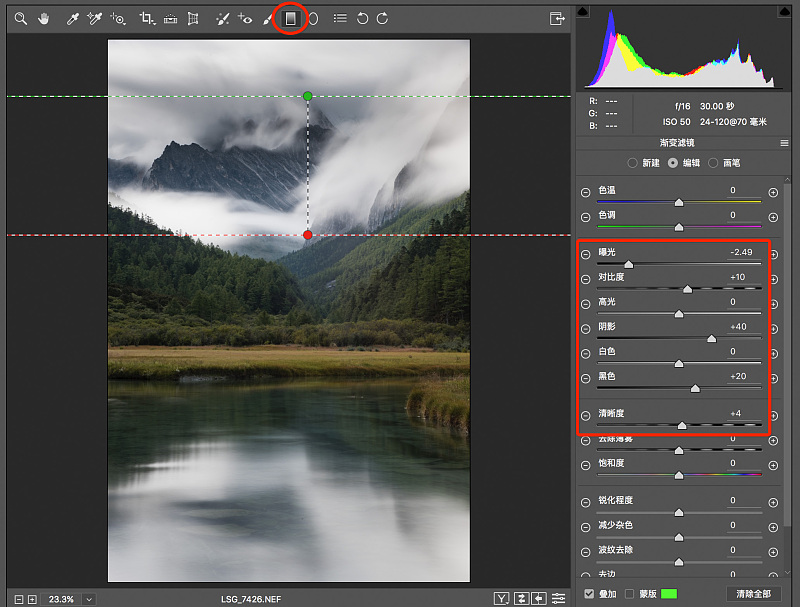Decrease 色温 with minus button

point(586,193)
